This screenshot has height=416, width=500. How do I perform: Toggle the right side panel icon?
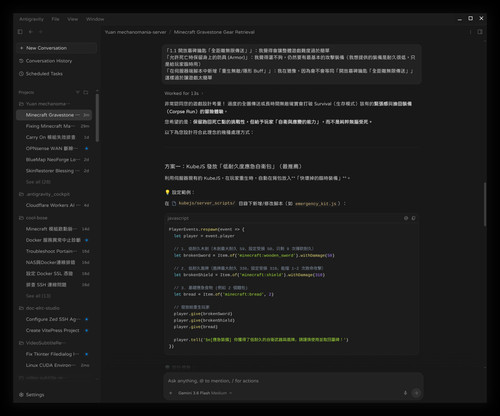pyautogui.click(x=480, y=32)
